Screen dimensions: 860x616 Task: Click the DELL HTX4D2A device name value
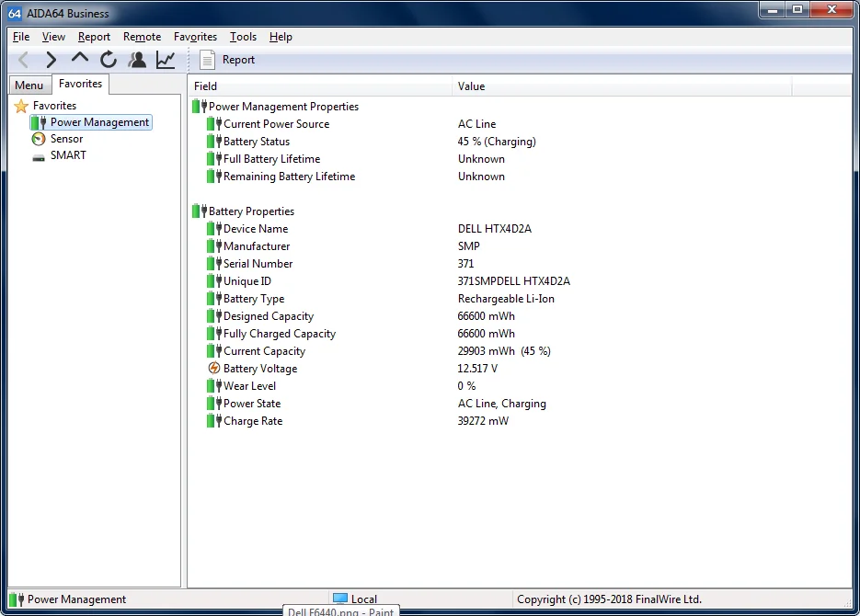coord(494,229)
